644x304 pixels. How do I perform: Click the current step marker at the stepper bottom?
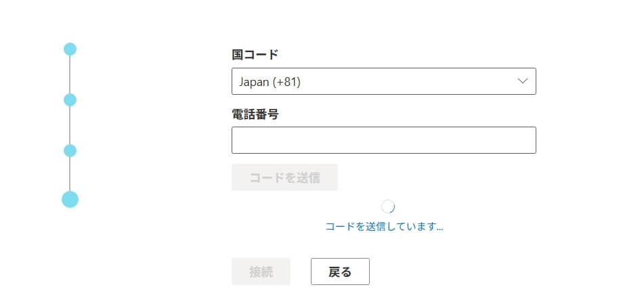70,199
